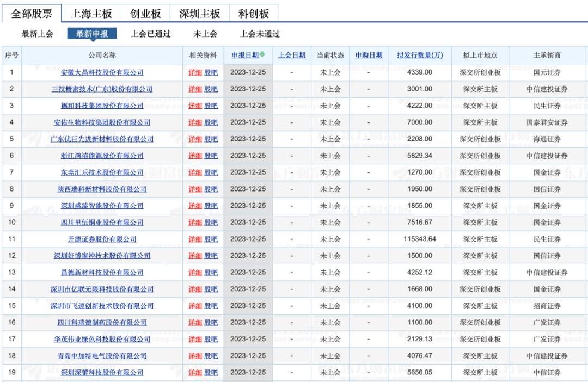
Task: Click 详细 for 三技精密技术
Action: coord(195,89)
